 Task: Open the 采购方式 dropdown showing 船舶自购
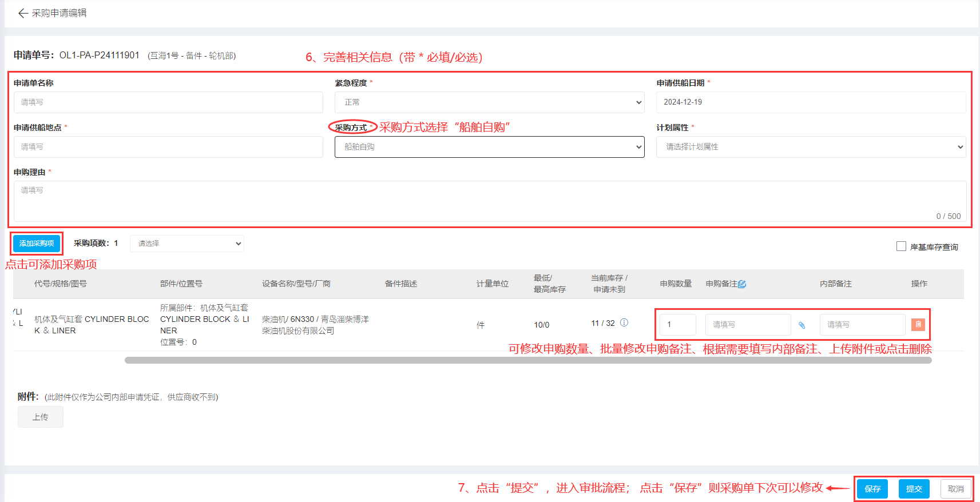pyautogui.click(x=490, y=147)
